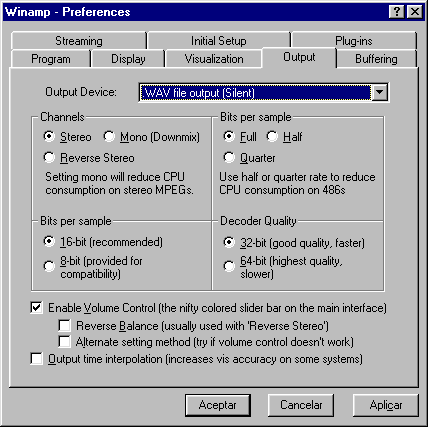Open the Output Device dropdown arrow
The image size is (428, 427).
pos(380,92)
